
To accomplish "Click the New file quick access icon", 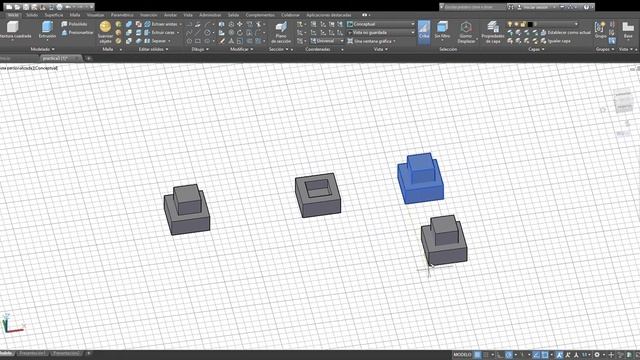I will click(x=9, y=7).
